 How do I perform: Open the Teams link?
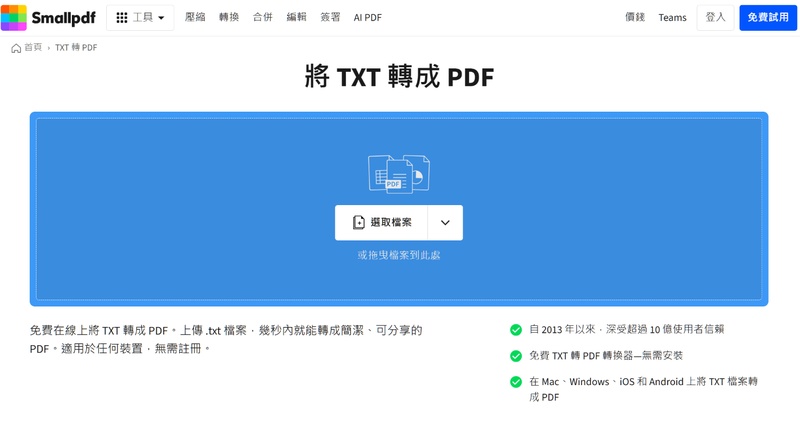click(672, 17)
